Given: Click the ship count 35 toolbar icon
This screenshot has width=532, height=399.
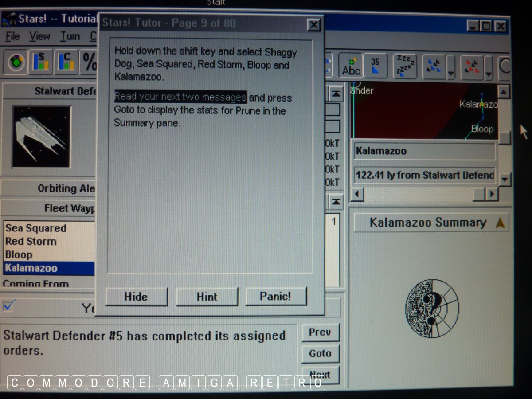Looking at the screenshot, I should (375, 66).
